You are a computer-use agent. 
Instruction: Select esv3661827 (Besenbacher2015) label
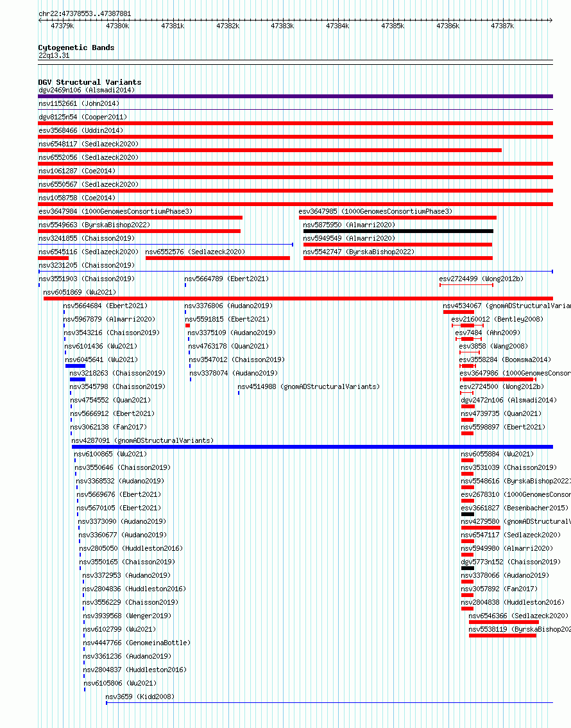(x=515, y=508)
